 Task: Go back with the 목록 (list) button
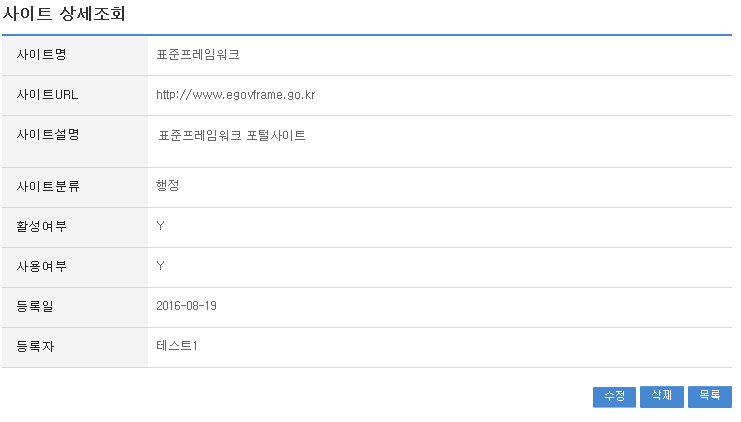[x=709, y=397]
